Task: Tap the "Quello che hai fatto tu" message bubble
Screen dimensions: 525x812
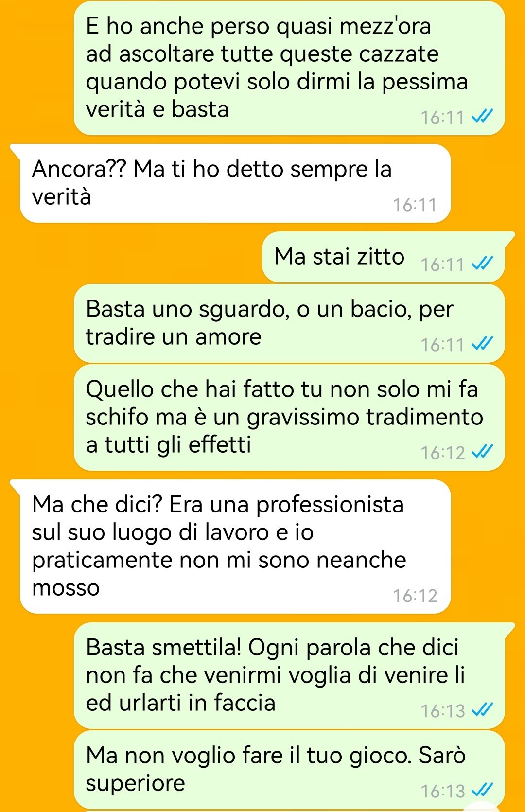Action: 289,418
